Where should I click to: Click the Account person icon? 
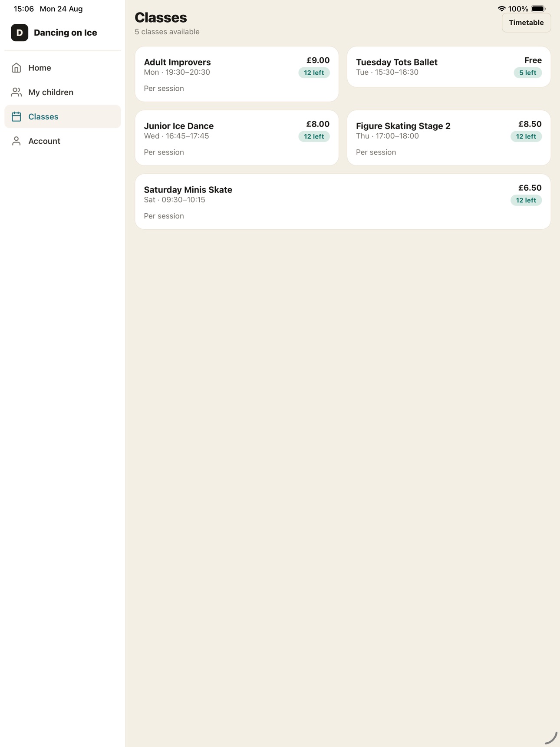click(16, 141)
